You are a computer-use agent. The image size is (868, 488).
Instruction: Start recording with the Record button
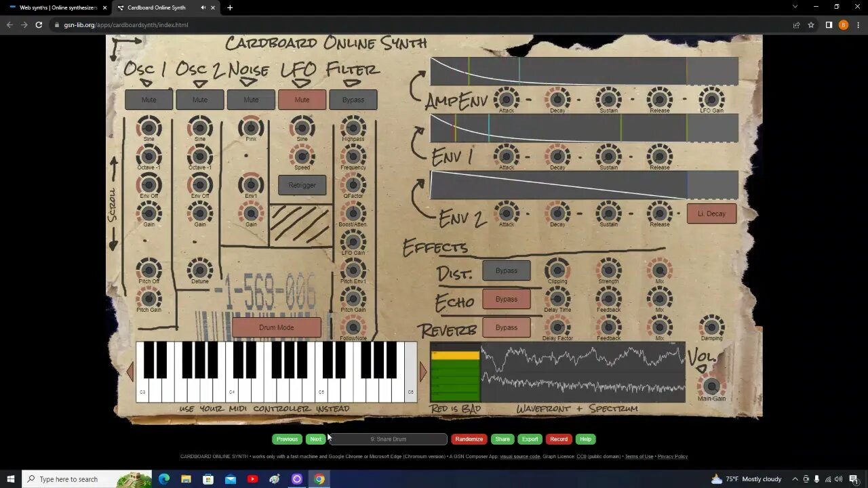[x=559, y=439]
